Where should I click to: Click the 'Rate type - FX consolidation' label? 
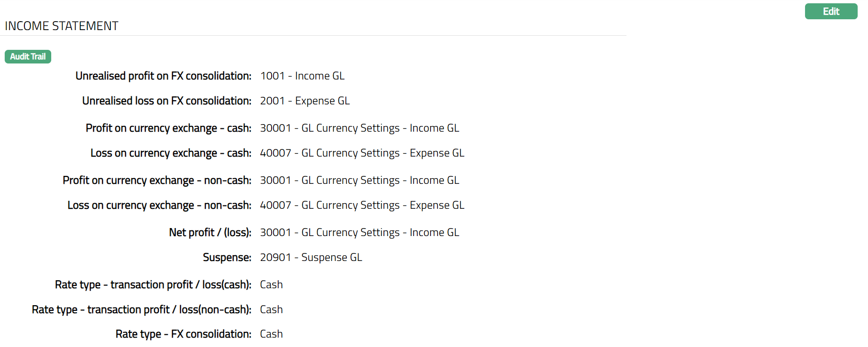coord(183,334)
